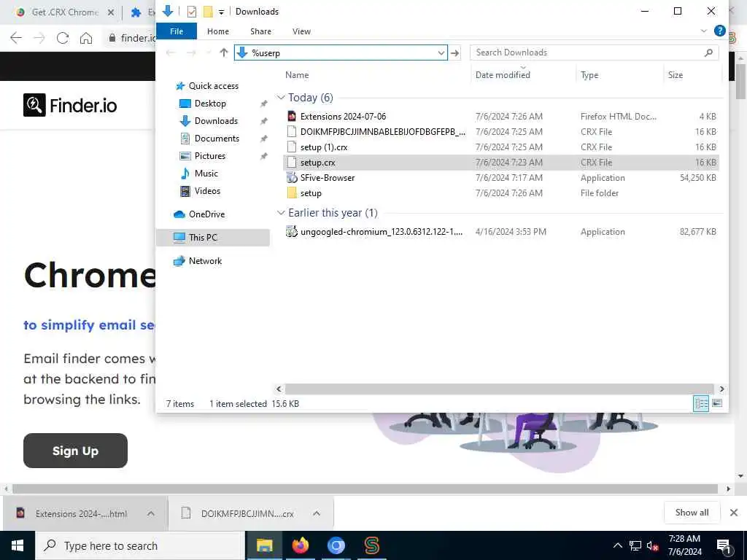Image resolution: width=747 pixels, height=560 pixels.
Task: Click the Finder.io logo
Action: pyautogui.click(x=70, y=105)
